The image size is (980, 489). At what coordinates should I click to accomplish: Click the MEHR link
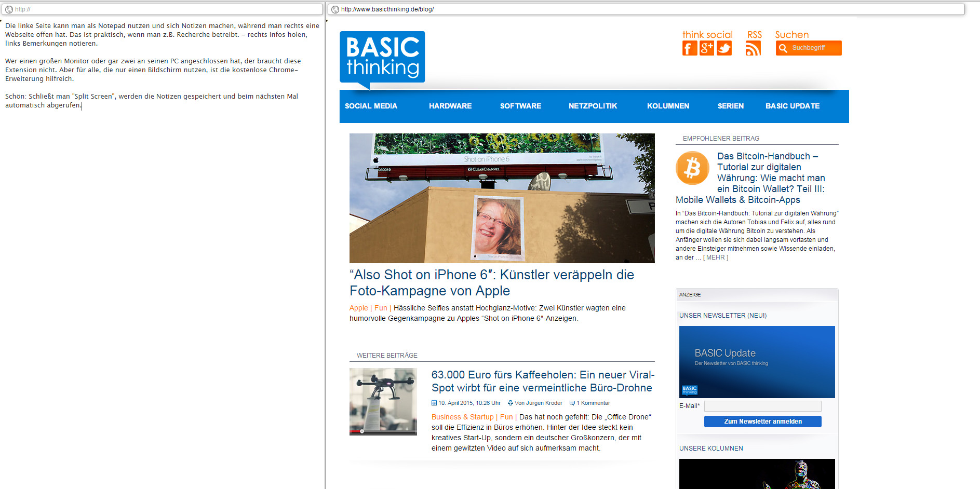[x=716, y=257]
